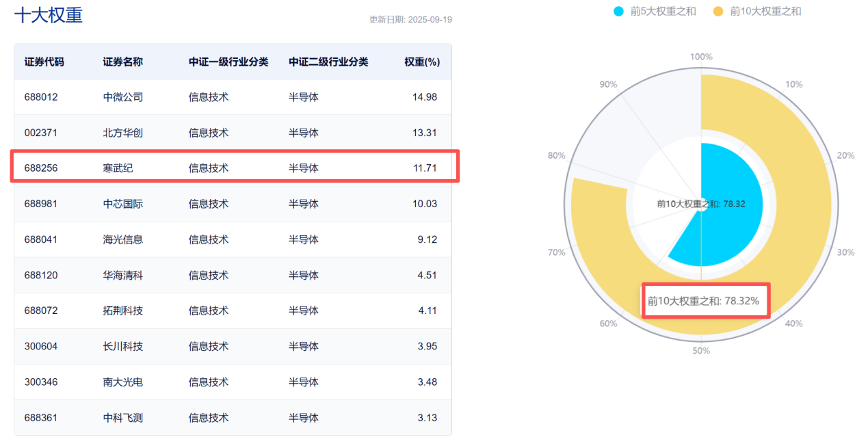Click the 更新日期 2025-09-19 text
Viewport: 868px width, 437px height.
[410, 20]
